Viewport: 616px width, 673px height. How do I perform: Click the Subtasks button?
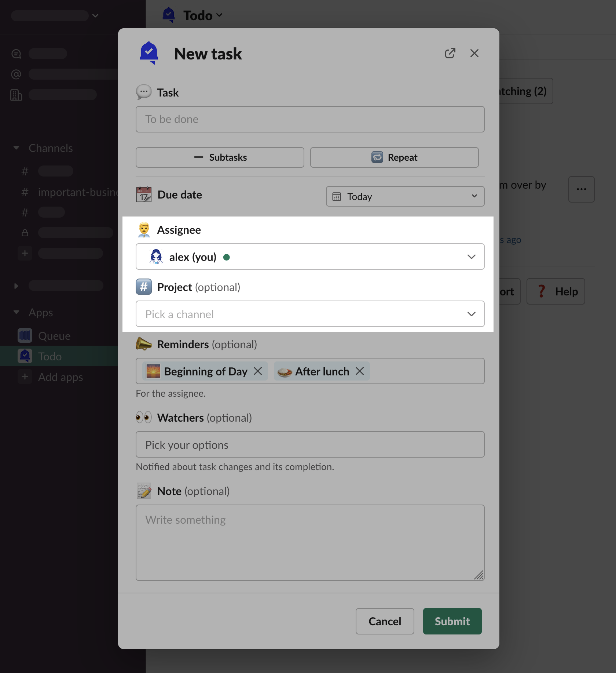220,157
